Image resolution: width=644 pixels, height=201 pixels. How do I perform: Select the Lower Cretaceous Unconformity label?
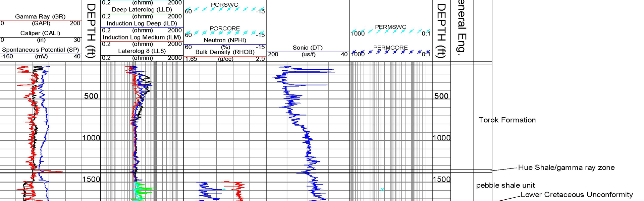[576, 195]
